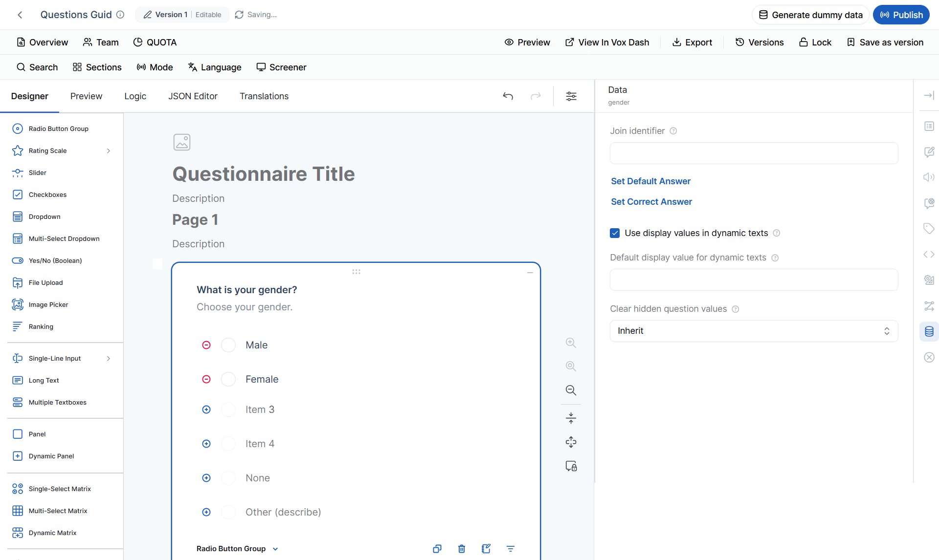
Task: Click the Publish button
Action: point(901,15)
